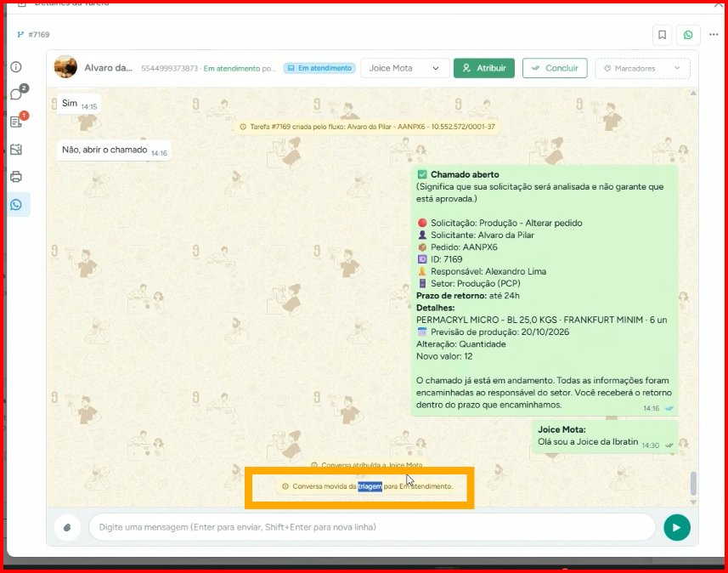Click the green WhatsApp button at top right
Viewport: 728px width, 573px height.
click(688, 35)
